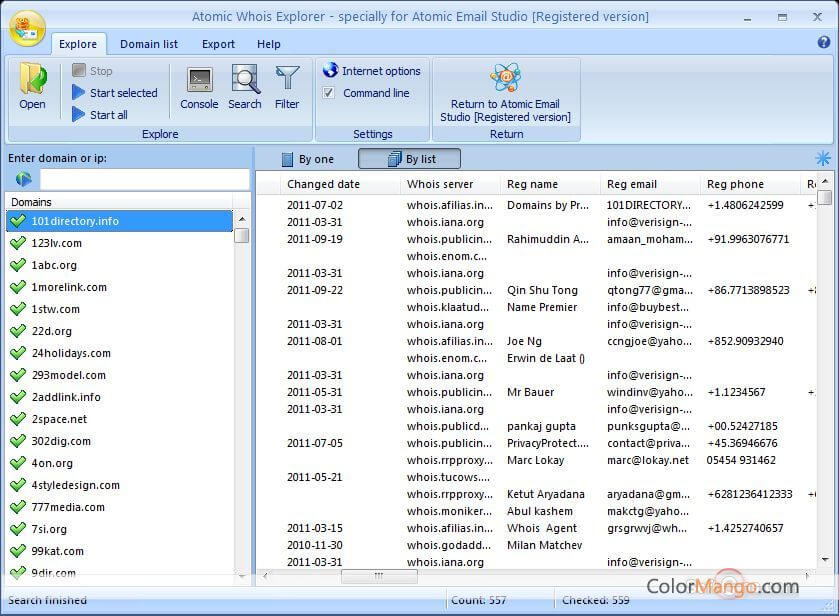Image resolution: width=839 pixels, height=616 pixels.
Task: Click Start all arrow button
Action: [79, 115]
